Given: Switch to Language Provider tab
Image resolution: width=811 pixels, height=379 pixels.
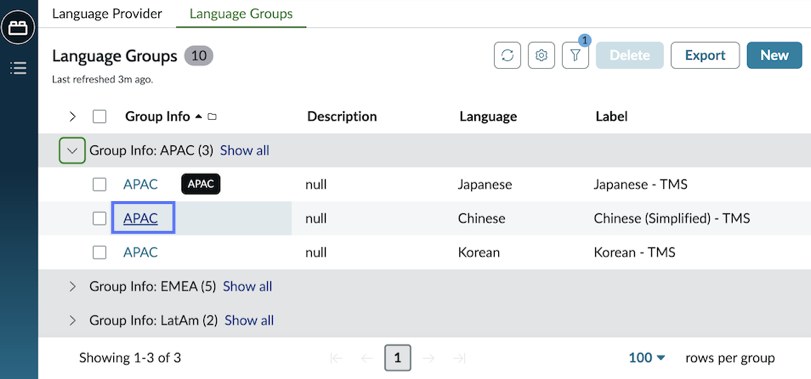Looking at the screenshot, I should click(x=107, y=13).
